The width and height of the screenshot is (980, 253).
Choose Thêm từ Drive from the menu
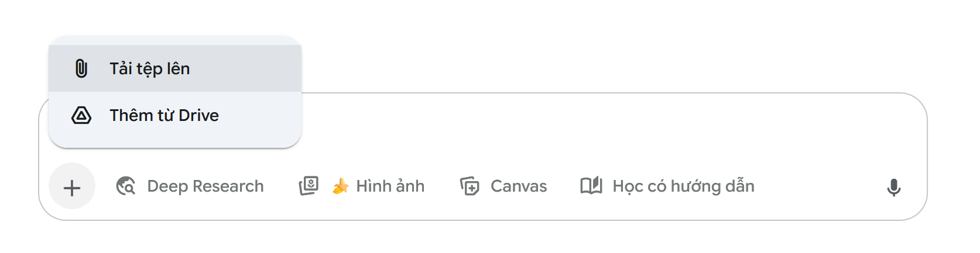164,116
